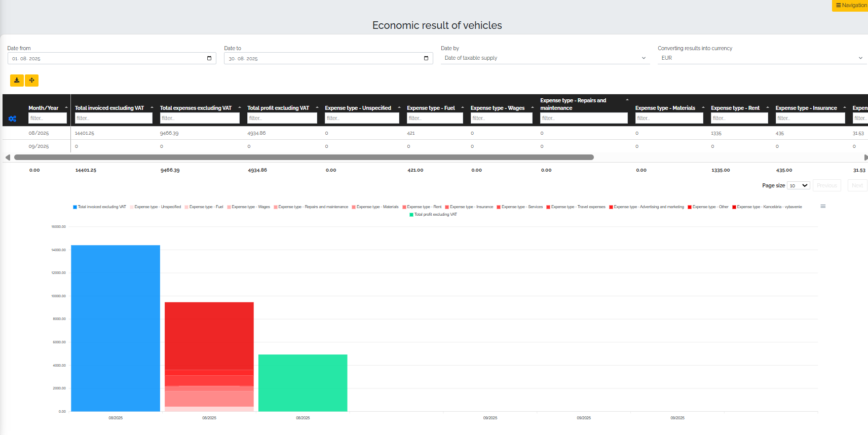
Task: Click the Previous page button
Action: click(x=826, y=185)
